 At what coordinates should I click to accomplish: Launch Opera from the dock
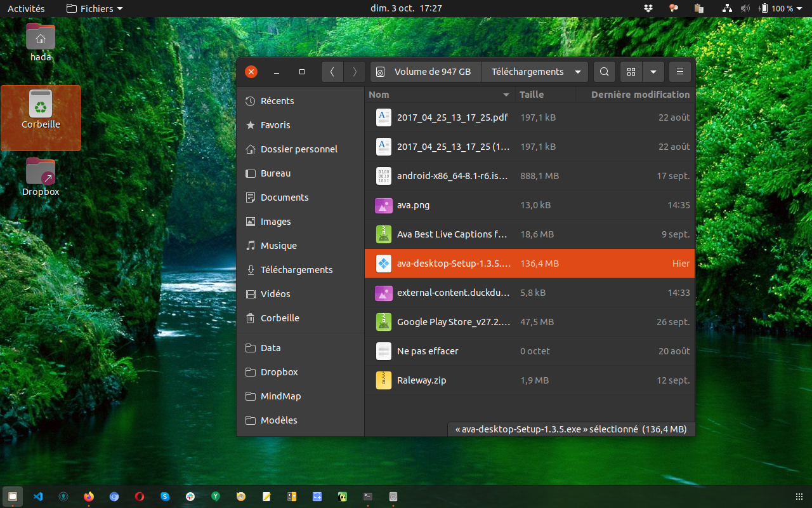tap(140, 497)
